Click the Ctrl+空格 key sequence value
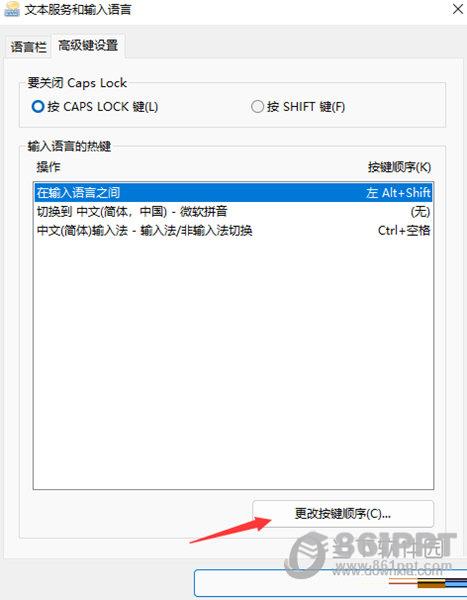This screenshot has width=467, height=600. pos(404,230)
